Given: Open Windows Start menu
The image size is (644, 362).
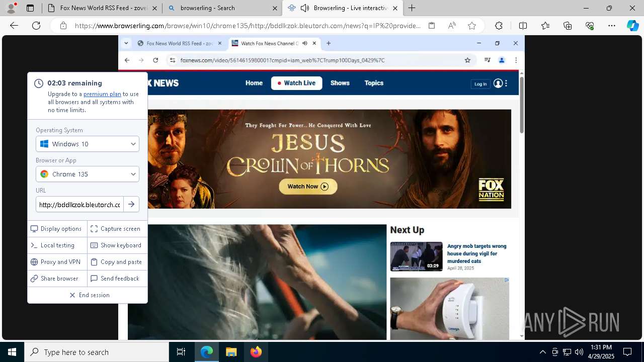Looking at the screenshot, I should click(x=12, y=352).
